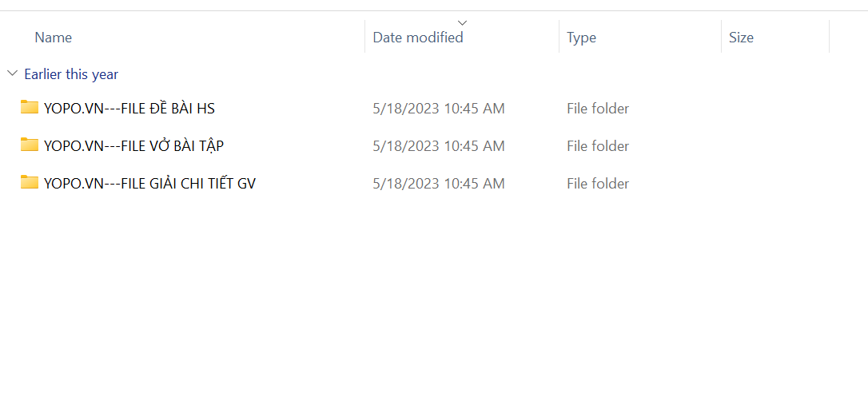Select the YOPO.VN---FILE VỞ BÀI TẬP folder name
This screenshot has height=413, width=868.
tap(133, 146)
